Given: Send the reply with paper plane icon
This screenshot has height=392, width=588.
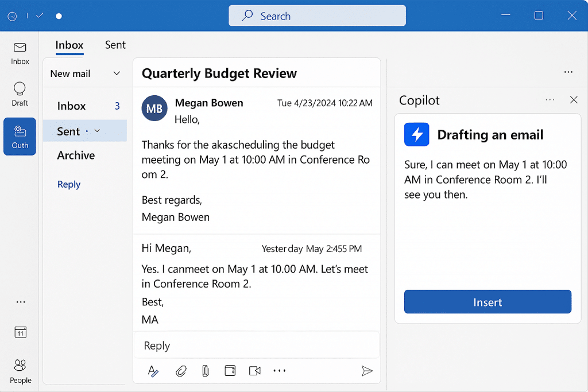Looking at the screenshot, I should [367, 371].
